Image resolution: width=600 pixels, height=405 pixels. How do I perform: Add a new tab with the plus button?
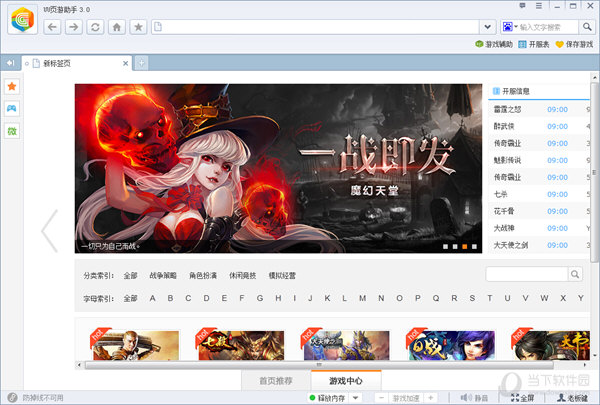[141, 63]
